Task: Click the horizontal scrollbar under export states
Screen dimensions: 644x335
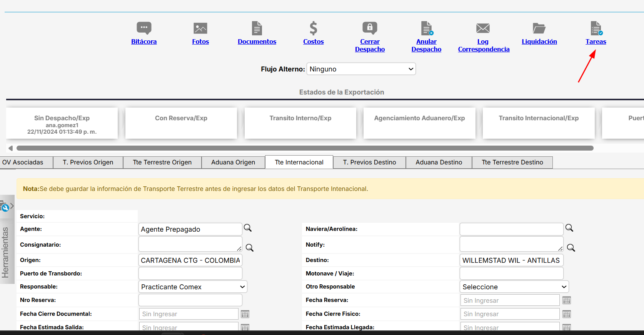Action: pyautogui.click(x=305, y=148)
